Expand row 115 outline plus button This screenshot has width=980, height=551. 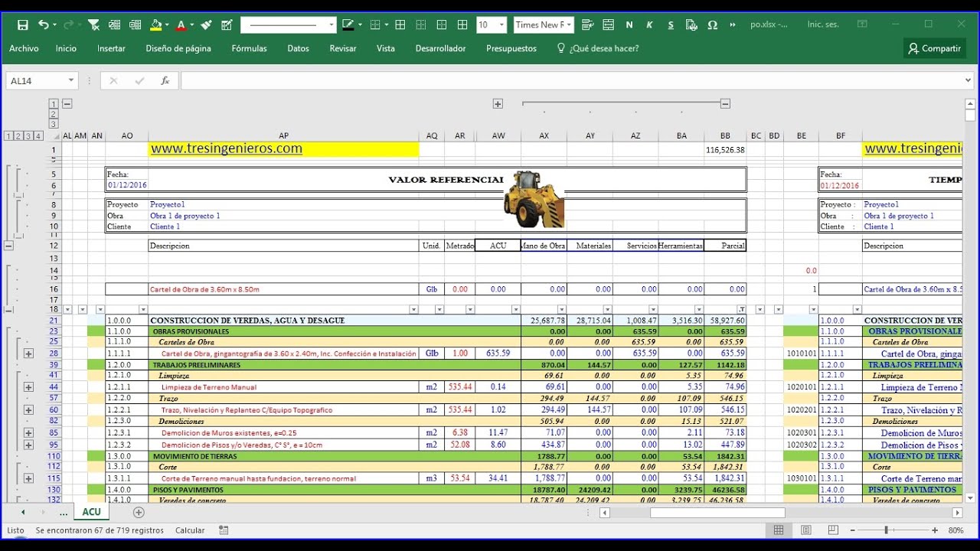[28, 478]
